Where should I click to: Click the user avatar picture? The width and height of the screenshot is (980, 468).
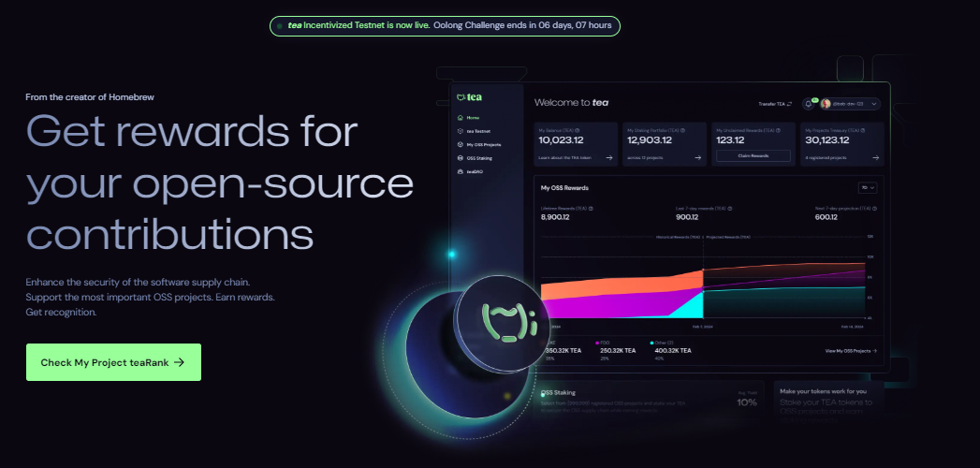826,104
